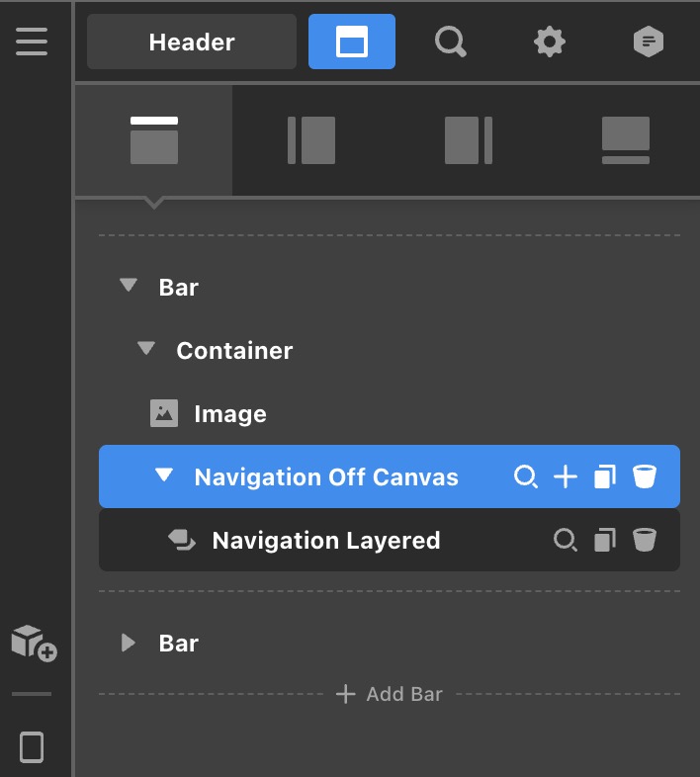Select the Image element row
This screenshot has width=700, height=777.
[229, 413]
